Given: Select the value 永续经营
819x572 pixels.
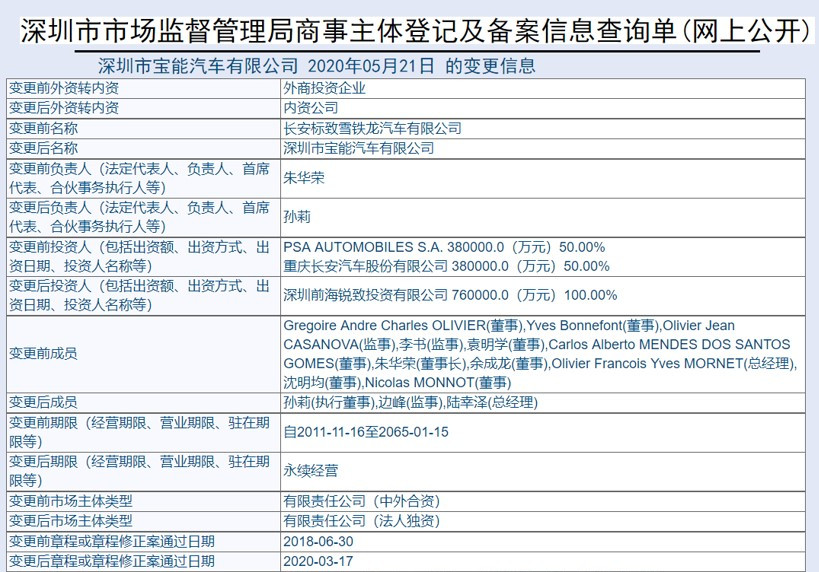Looking at the screenshot, I should [311, 471].
